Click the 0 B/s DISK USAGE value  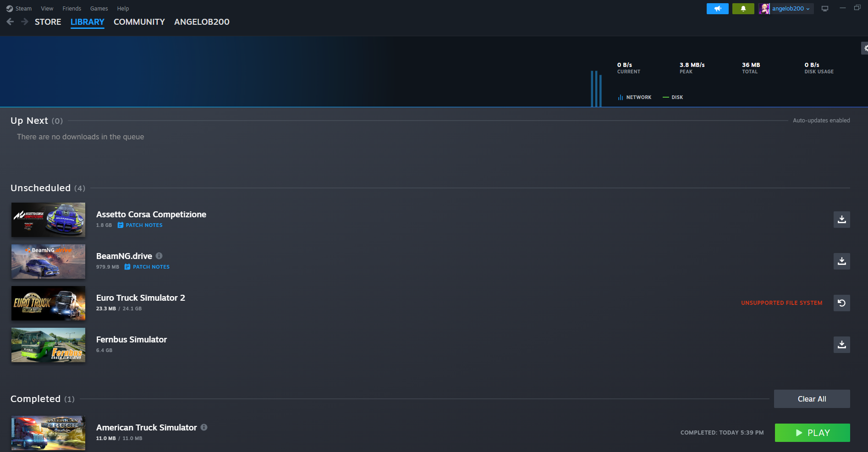(x=812, y=65)
